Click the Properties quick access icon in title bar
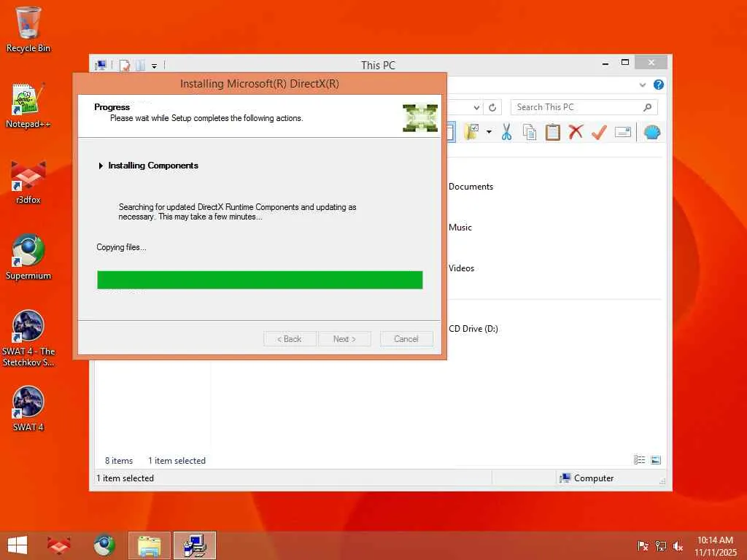Screen dimensions: 747x560 124,65
